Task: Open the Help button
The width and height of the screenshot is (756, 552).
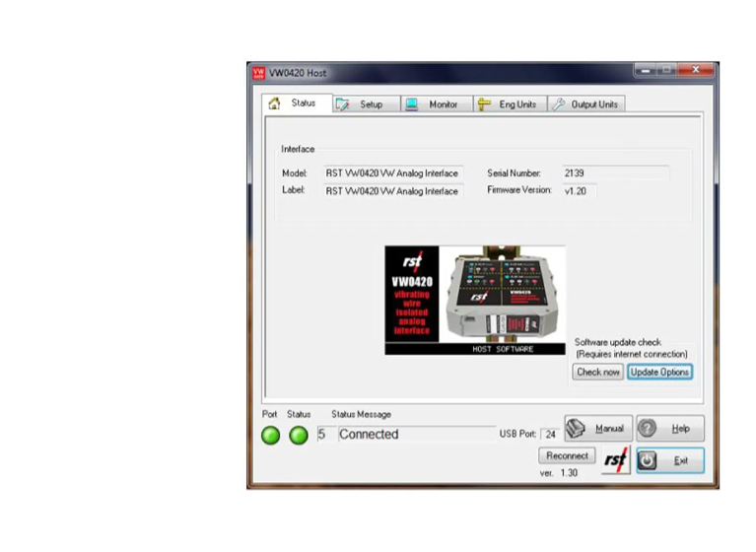Action: 670,428
